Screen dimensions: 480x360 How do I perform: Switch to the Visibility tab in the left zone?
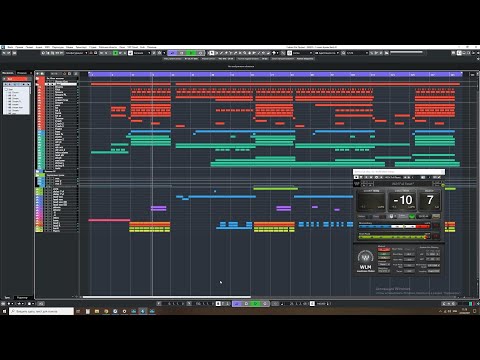click(x=22, y=73)
